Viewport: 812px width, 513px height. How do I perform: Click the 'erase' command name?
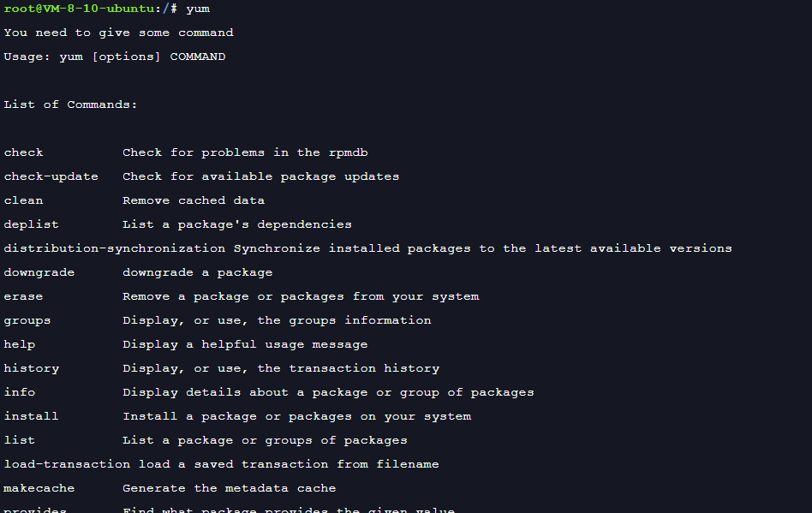coord(23,296)
